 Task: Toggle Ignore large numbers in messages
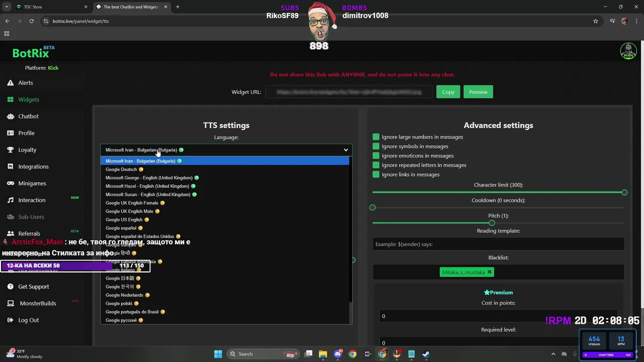tap(376, 137)
